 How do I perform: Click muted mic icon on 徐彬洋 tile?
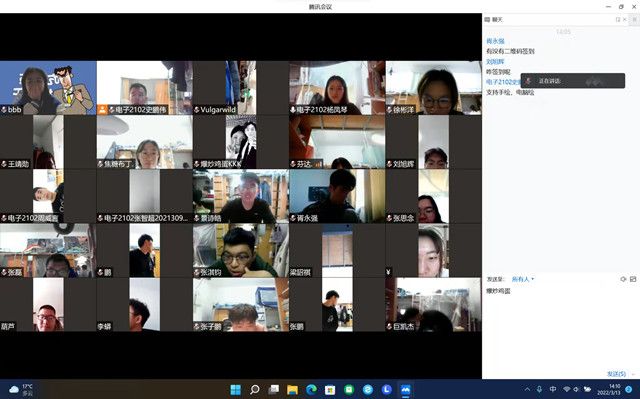(389, 110)
